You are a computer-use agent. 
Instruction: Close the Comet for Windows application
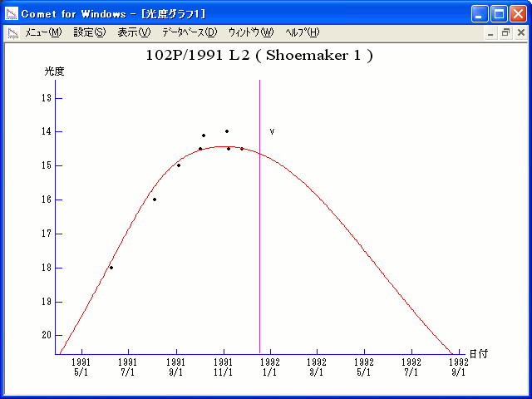518,13
